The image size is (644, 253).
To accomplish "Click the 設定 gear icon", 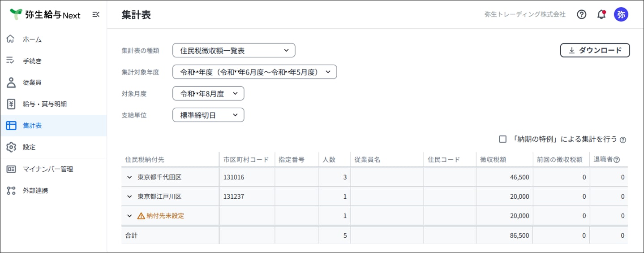I will coord(11,147).
